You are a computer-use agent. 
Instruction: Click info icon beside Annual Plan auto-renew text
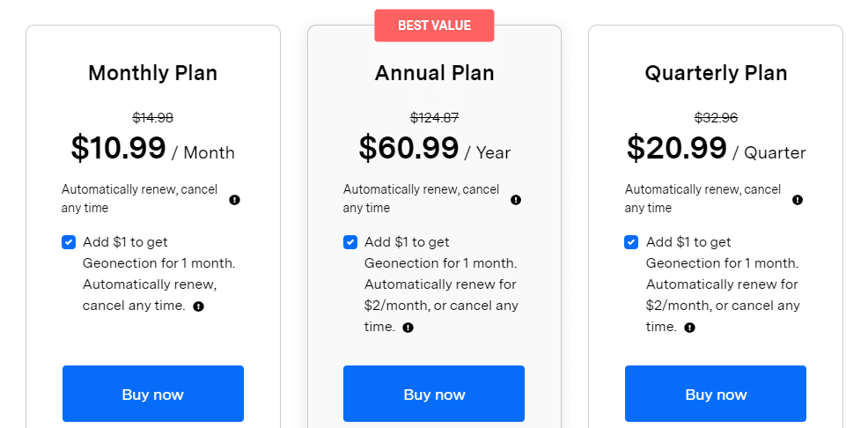tap(516, 200)
